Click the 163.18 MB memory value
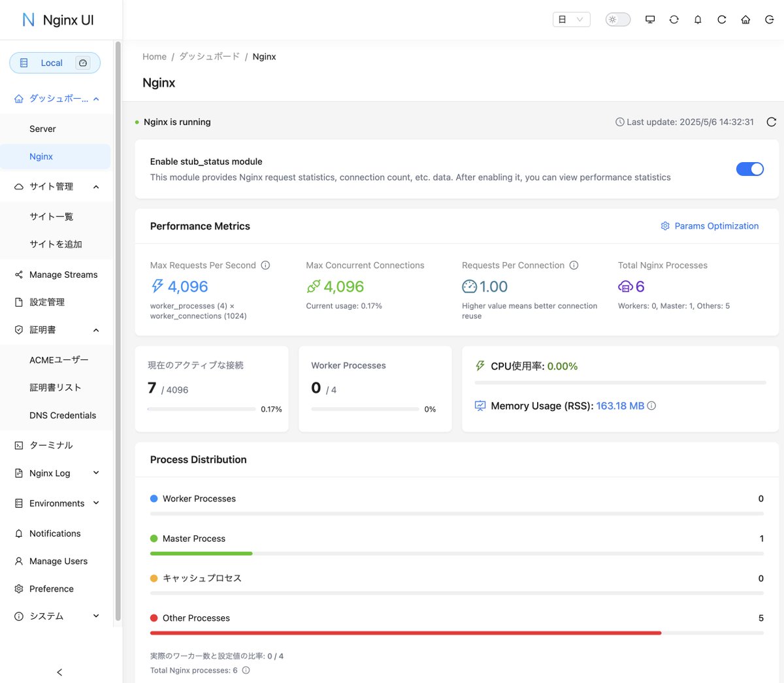 [620, 406]
